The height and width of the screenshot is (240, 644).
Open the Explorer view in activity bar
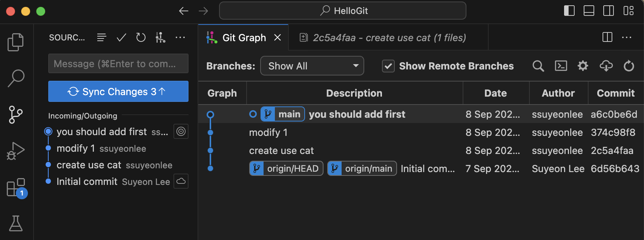(x=15, y=42)
